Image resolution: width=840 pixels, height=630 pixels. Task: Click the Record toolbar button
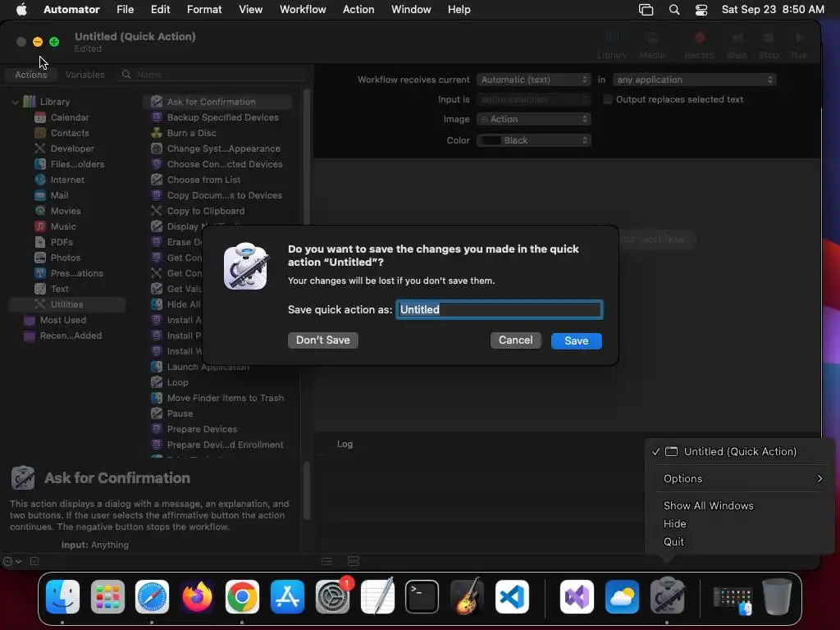coord(699,44)
